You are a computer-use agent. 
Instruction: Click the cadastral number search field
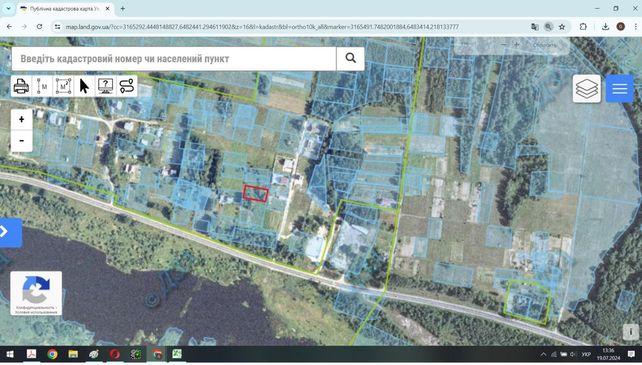[x=174, y=59]
